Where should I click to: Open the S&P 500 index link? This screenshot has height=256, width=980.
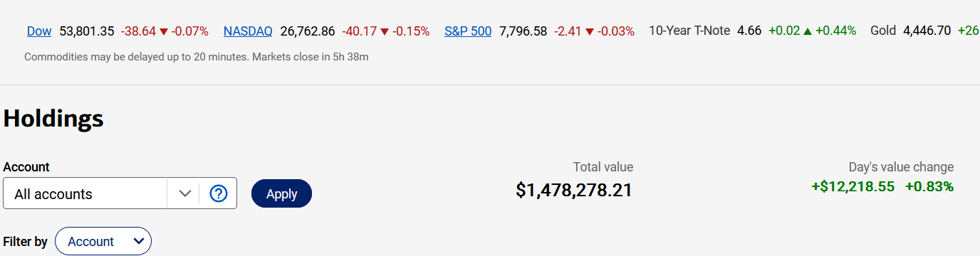pyautogui.click(x=468, y=31)
